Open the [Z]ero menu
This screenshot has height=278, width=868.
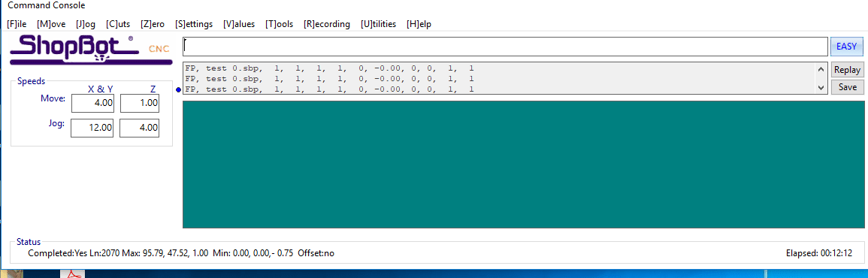pos(153,24)
